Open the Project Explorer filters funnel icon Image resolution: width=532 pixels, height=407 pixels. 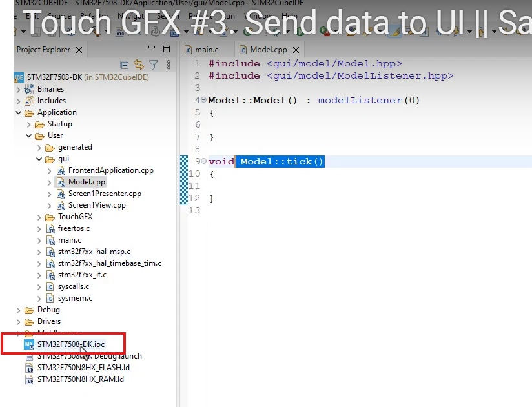[154, 65]
